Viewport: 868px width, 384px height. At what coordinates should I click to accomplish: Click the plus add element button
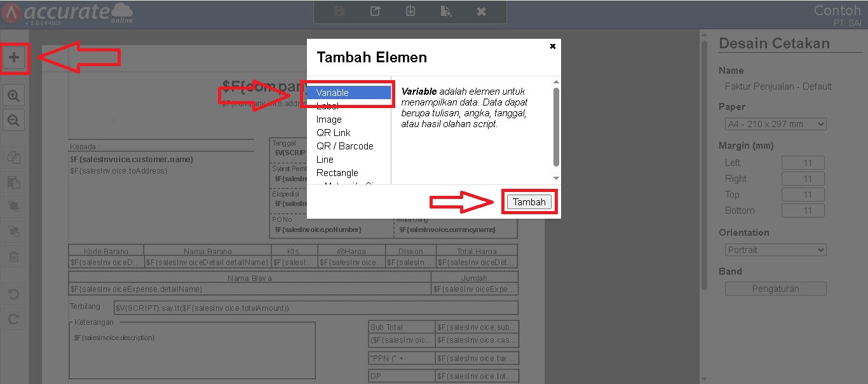point(14,58)
